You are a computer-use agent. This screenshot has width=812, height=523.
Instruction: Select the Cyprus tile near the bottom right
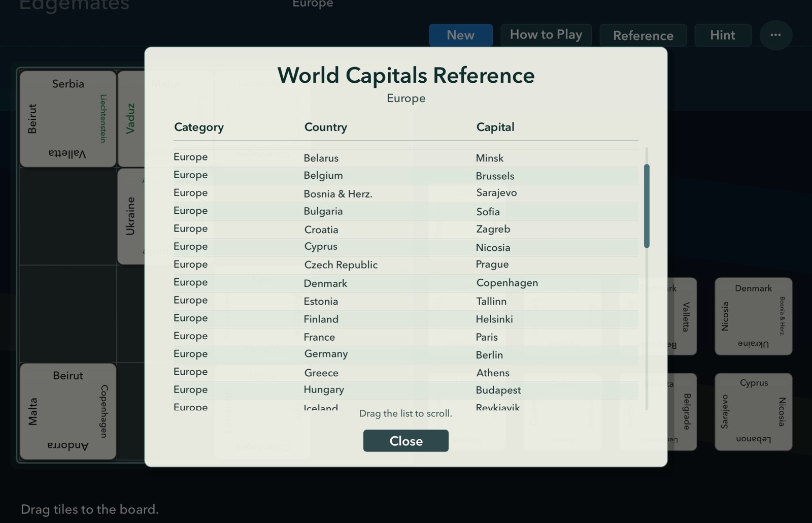753,411
